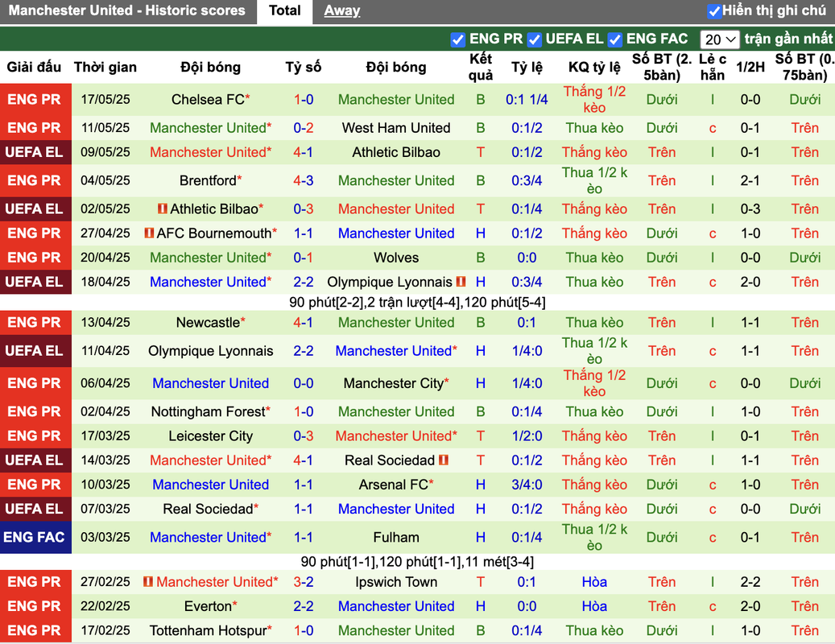The height and width of the screenshot is (644, 835).
Task: Click Manchester United in Real Sociedad 07/03/25 row
Action: coord(396,509)
